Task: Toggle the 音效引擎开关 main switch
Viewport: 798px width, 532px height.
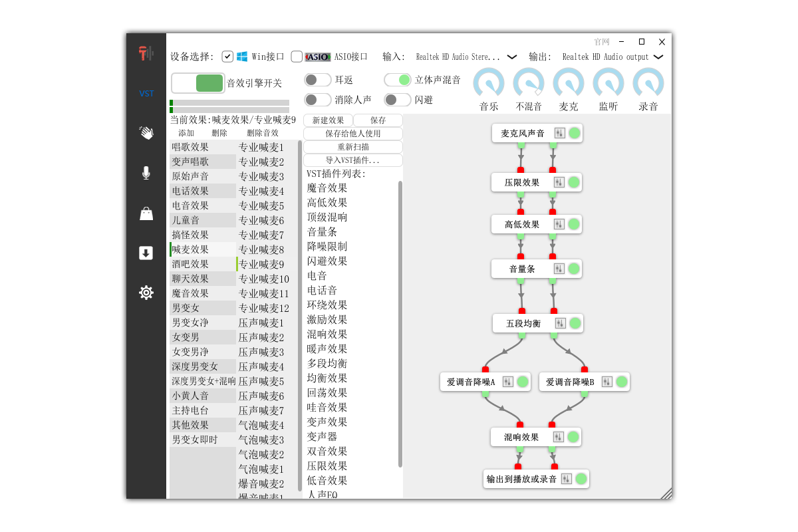Action: pos(198,83)
